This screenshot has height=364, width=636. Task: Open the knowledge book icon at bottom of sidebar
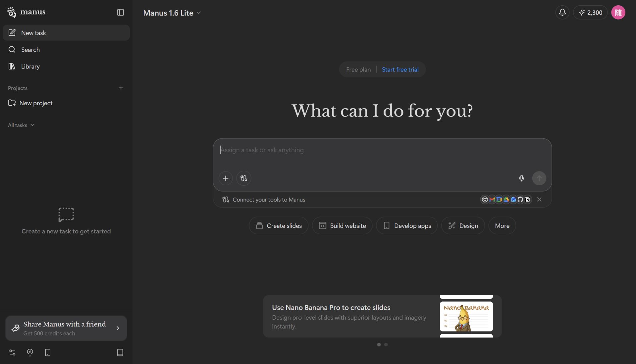[x=120, y=353]
